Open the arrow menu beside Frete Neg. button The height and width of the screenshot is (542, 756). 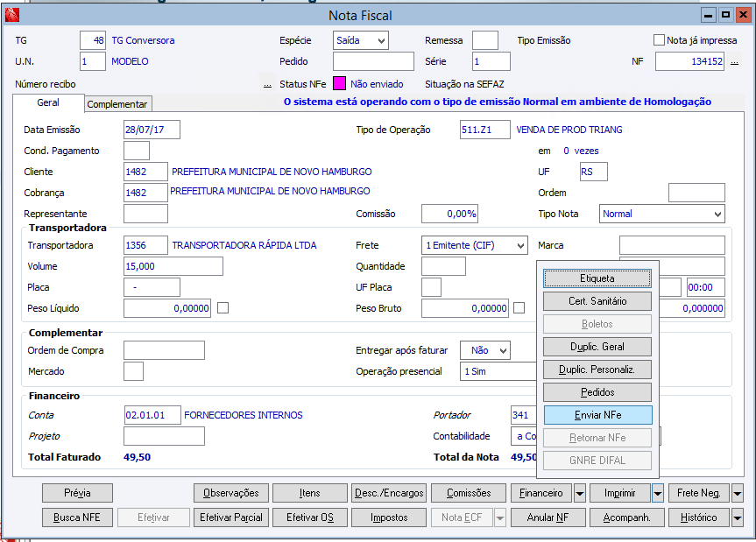(x=737, y=493)
